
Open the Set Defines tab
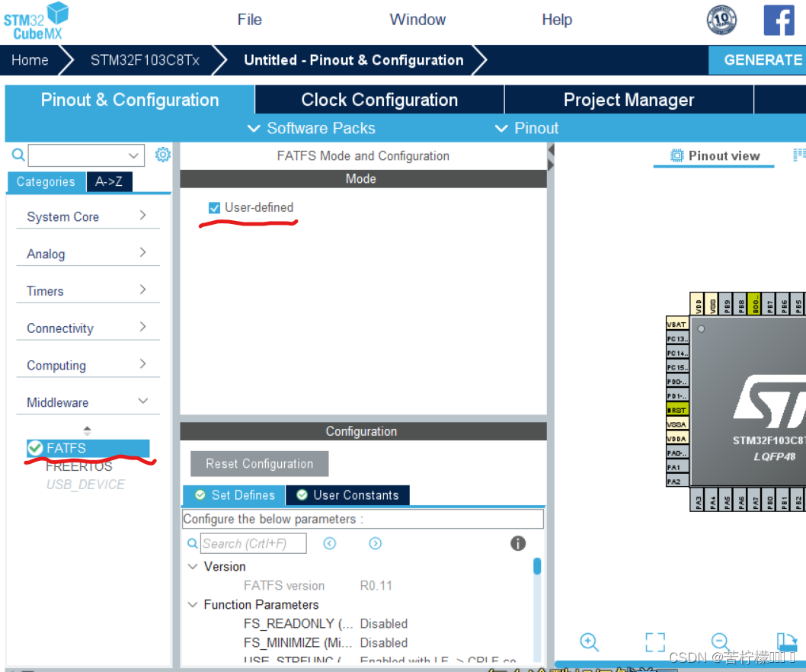tap(234, 495)
